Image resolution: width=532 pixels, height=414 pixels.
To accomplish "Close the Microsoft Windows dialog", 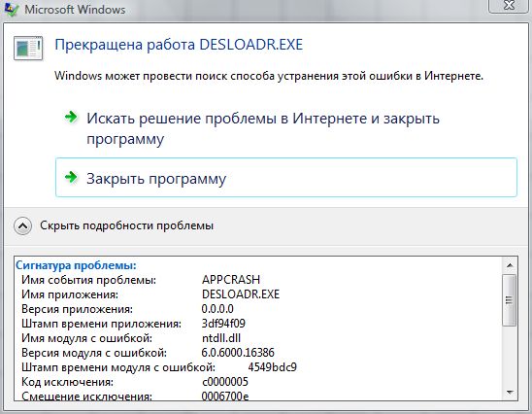I will point(509,6).
